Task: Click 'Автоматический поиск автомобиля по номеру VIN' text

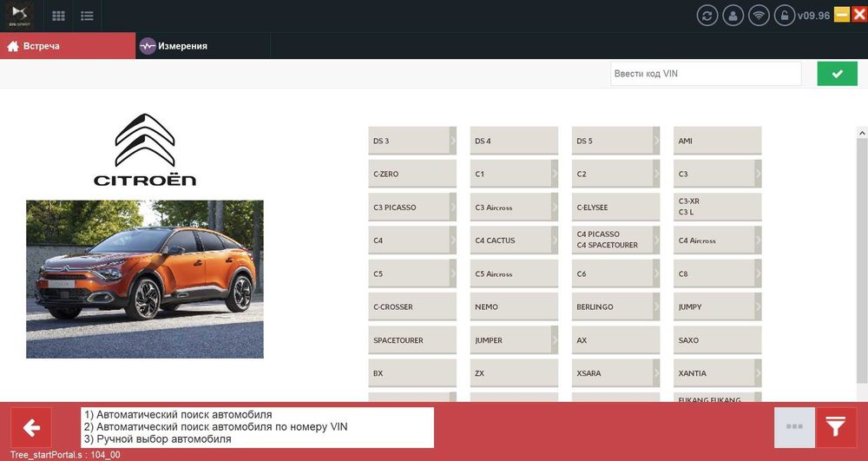Action: [216, 426]
